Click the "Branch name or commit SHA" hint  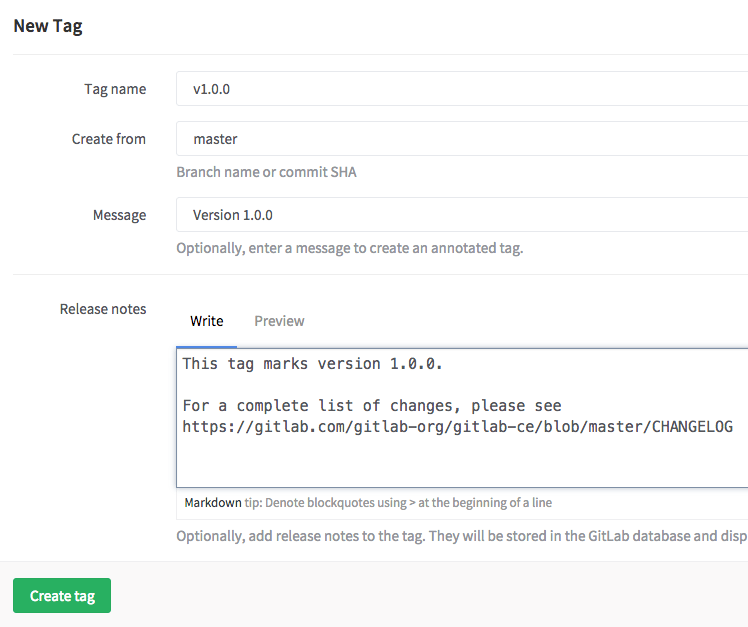coord(266,172)
